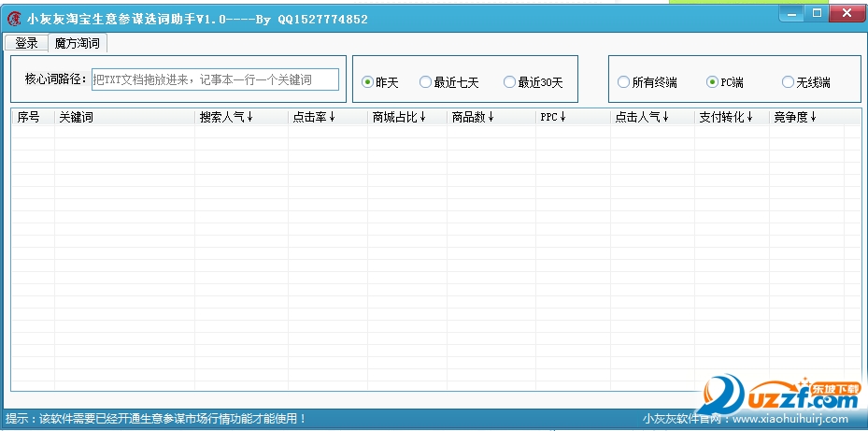
Task: Click the 关键词 column header
Action: [124, 117]
